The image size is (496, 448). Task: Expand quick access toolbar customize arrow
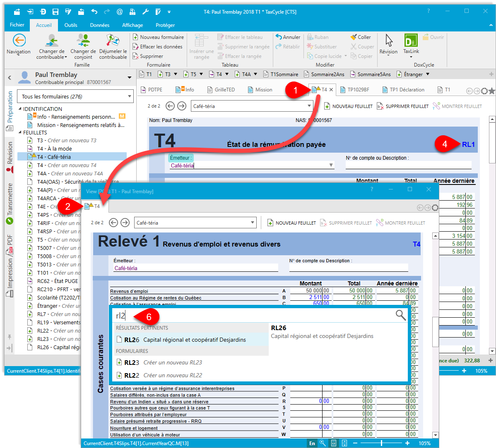[x=169, y=12]
